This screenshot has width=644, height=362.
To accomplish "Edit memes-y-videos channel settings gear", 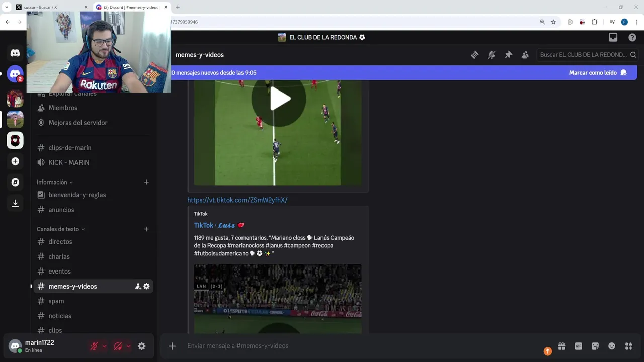I will pos(146,286).
